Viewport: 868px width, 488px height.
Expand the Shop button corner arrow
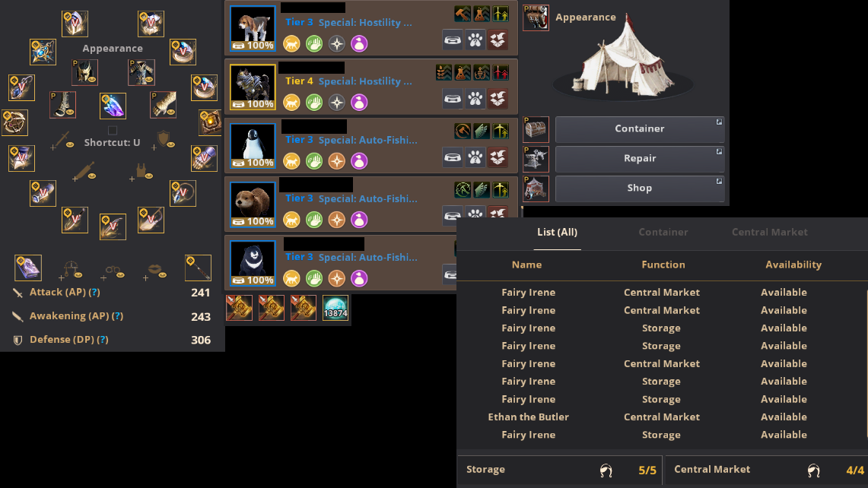[719, 181]
